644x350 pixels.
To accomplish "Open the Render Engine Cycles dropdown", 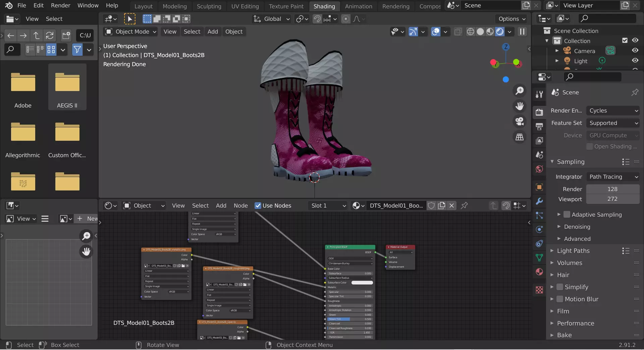I will (613, 111).
